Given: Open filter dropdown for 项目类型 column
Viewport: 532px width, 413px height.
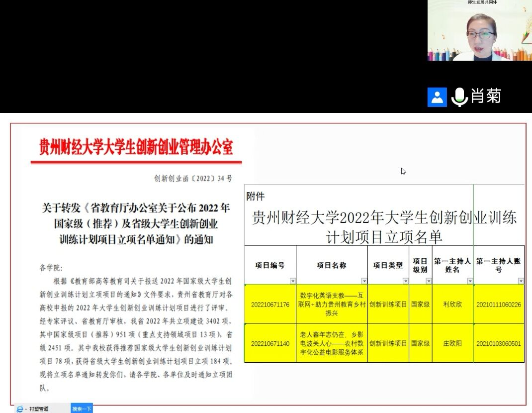Looking at the screenshot, I should pos(405,281).
